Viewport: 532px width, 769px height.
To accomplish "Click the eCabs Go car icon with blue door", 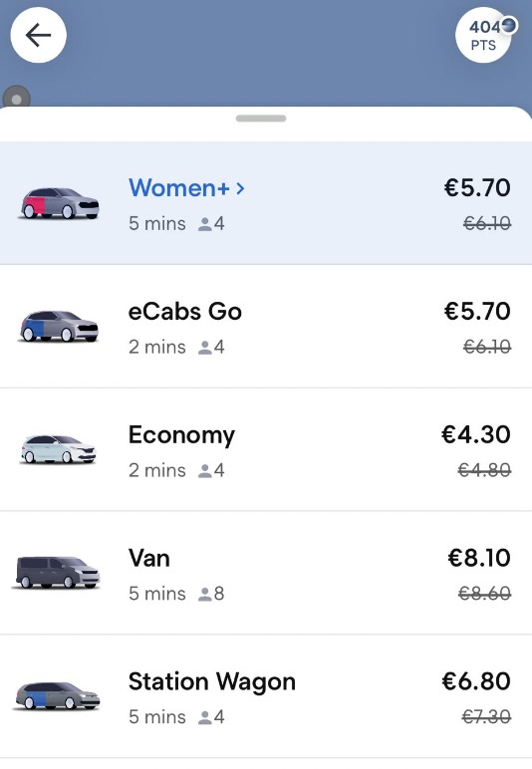I will tap(59, 326).
